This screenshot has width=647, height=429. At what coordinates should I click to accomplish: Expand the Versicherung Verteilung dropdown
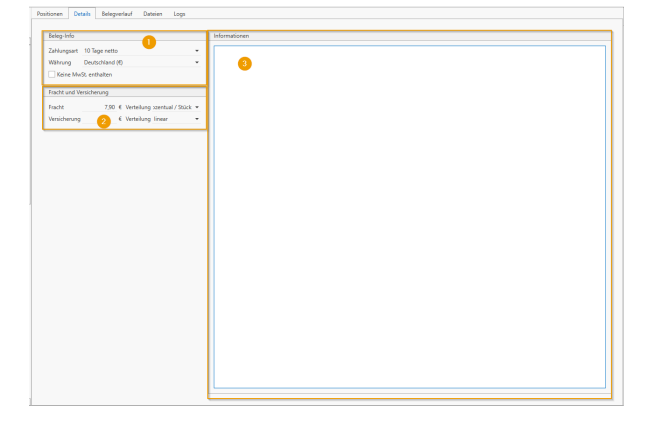pos(197,119)
